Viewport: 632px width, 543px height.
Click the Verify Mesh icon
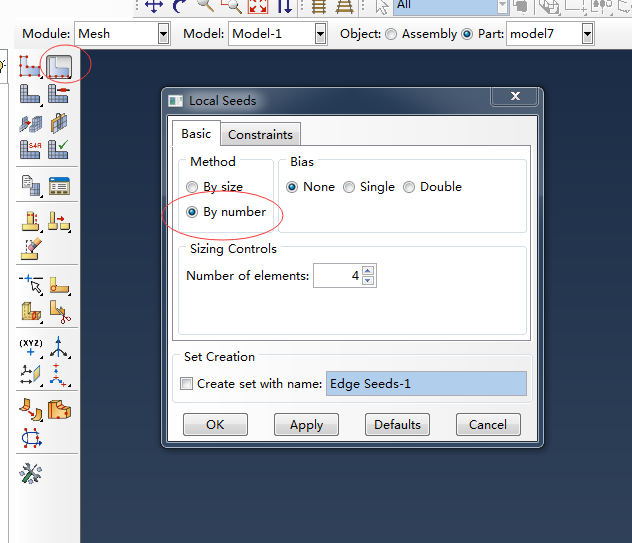click(59, 150)
